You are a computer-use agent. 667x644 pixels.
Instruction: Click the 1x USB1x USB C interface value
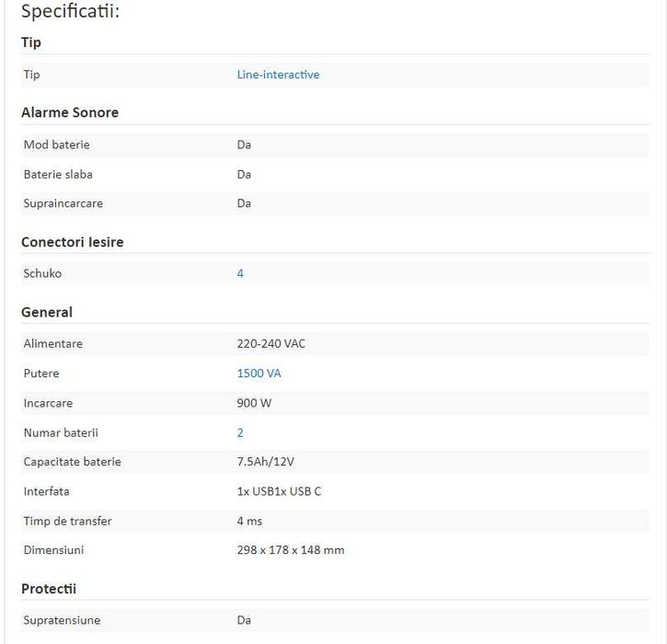(279, 491)
